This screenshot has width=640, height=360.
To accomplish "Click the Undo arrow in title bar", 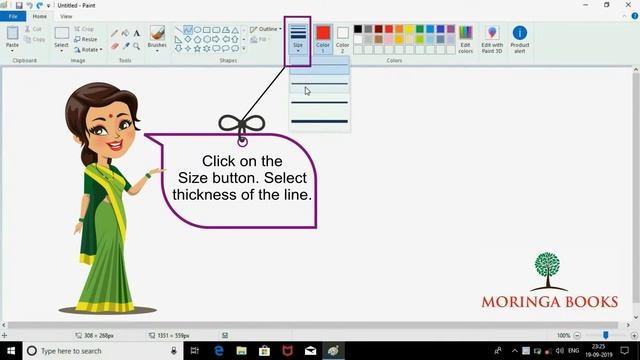I will [x=29, y=5].
